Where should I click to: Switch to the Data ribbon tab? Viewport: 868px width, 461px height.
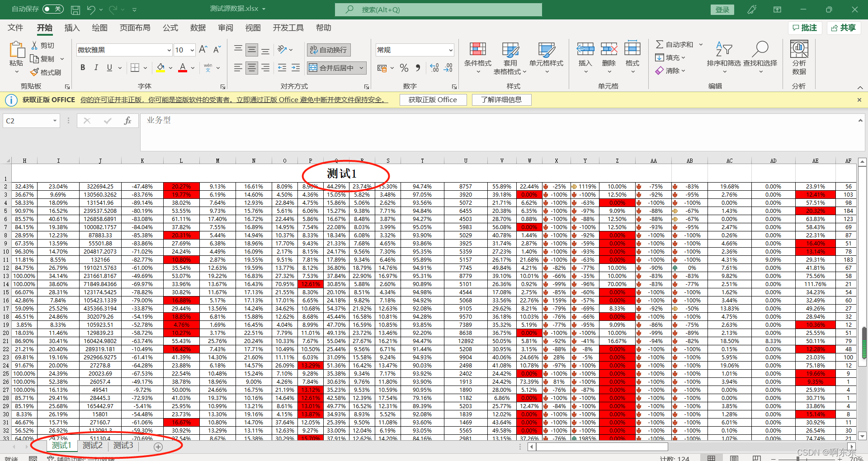click(198, 28)
